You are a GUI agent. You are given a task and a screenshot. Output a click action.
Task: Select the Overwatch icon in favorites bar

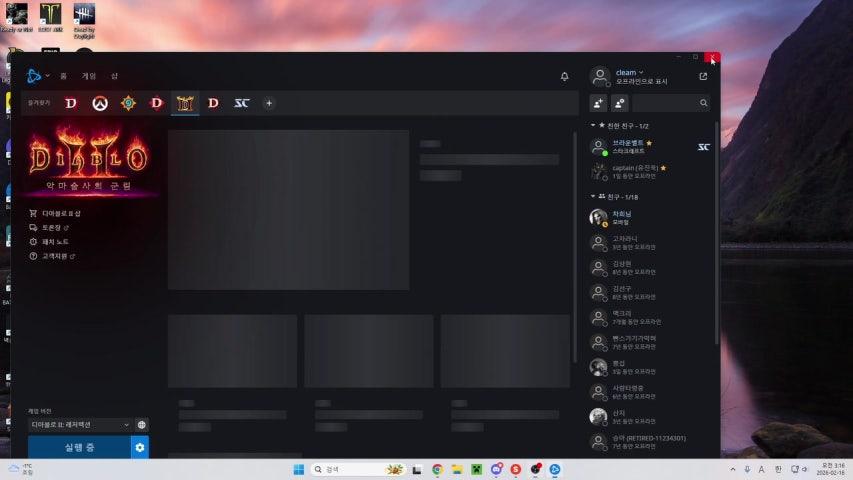(x=100, y=103)
